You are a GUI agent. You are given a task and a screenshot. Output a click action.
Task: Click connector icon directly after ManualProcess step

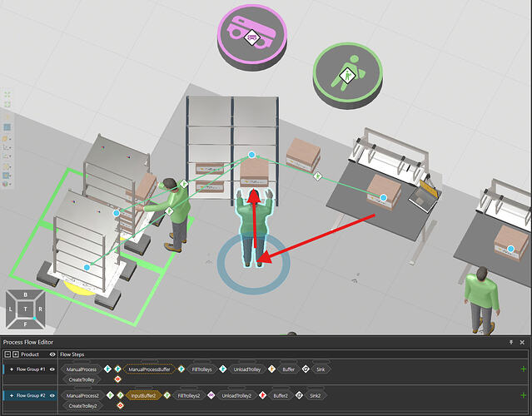[107, 369]
